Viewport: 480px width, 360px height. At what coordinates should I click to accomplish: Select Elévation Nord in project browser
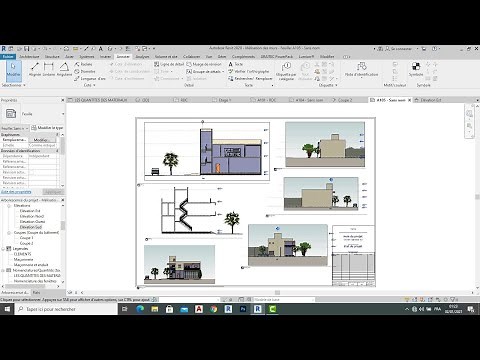tap(32, 216)
